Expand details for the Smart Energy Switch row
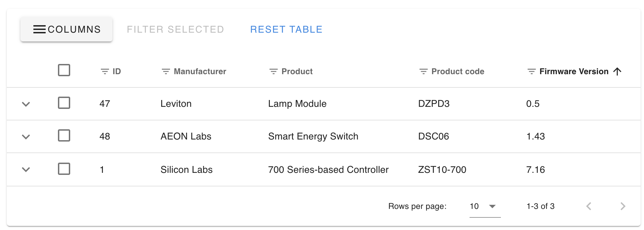Screen dimensions: 644x230 [26, 137]
